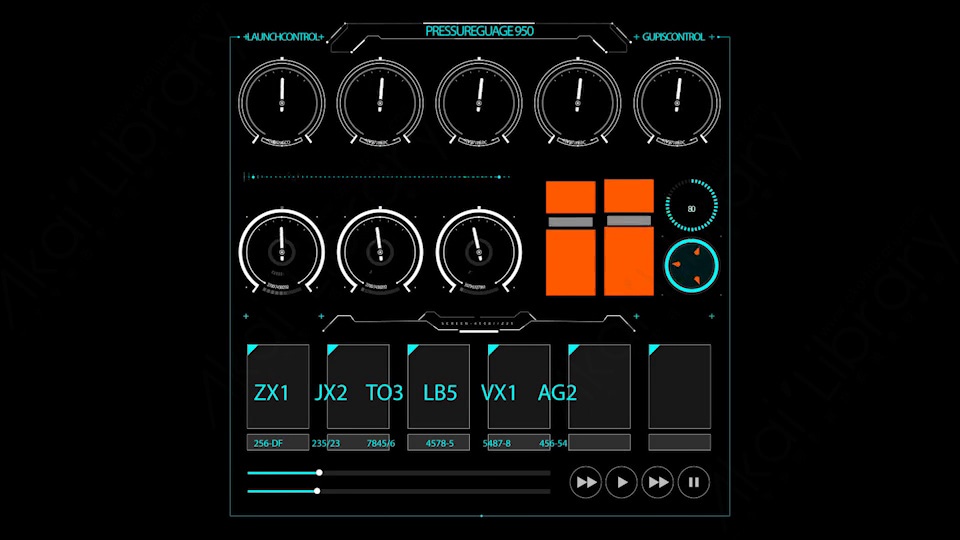Click the end dot of the dotted progress line

point(499,177)
